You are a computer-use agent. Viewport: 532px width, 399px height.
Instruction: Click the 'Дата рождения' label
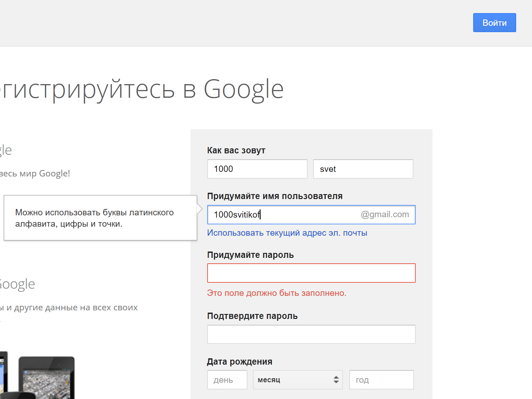240,362
